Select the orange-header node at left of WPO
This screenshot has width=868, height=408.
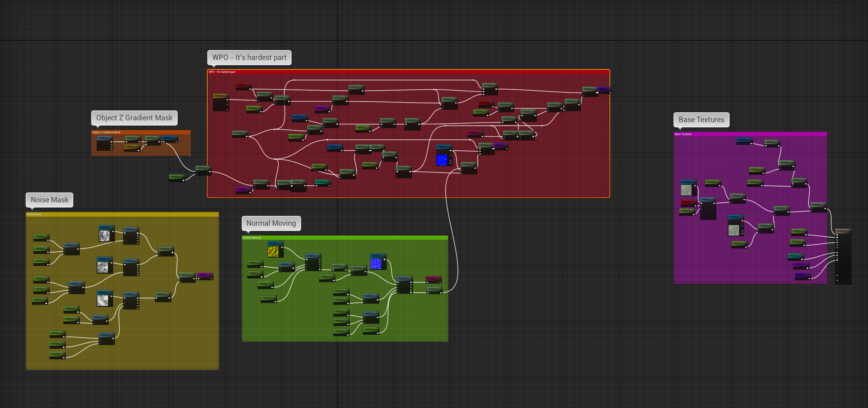point(221,102)
